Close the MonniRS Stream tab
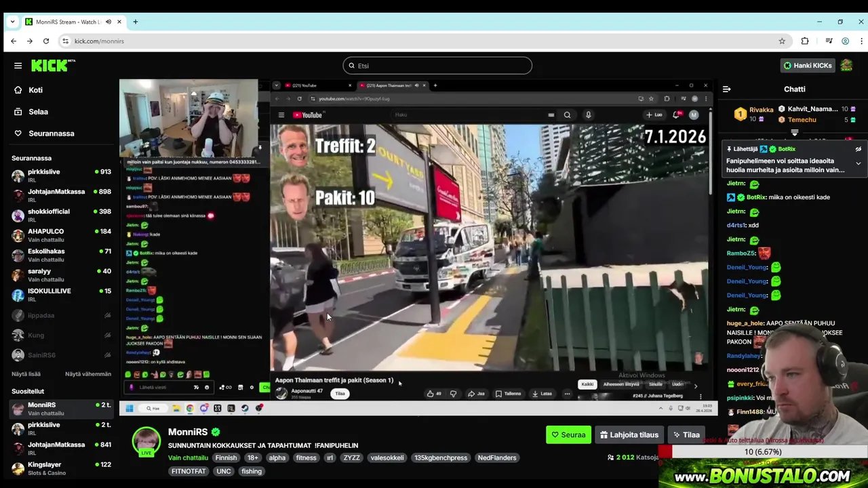The width and height of the screenshot is (868, 488). [x=119, y=22]
